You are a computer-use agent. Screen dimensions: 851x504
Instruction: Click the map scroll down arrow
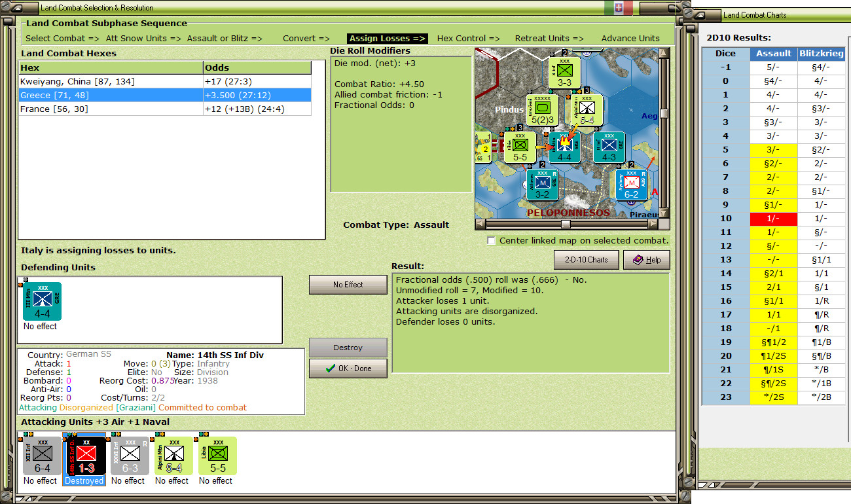pos(664,213)
